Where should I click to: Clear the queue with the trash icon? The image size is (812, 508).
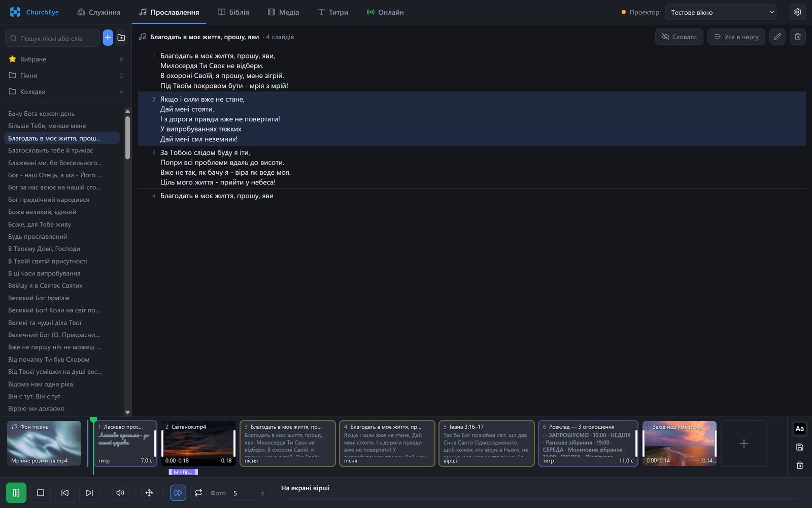pos(800,465)
